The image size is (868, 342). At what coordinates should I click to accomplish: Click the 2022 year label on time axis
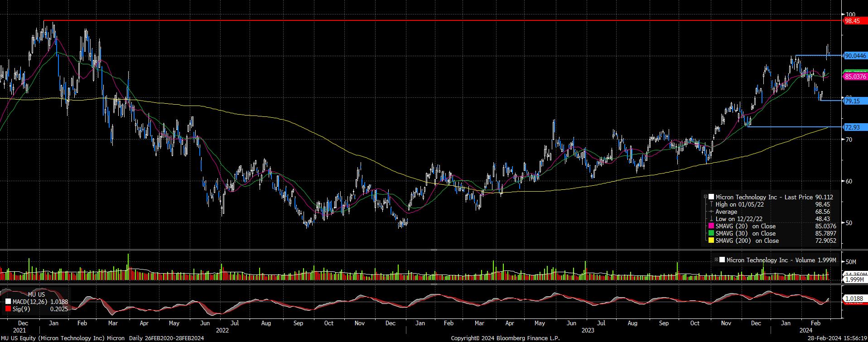tap(222, 330)
